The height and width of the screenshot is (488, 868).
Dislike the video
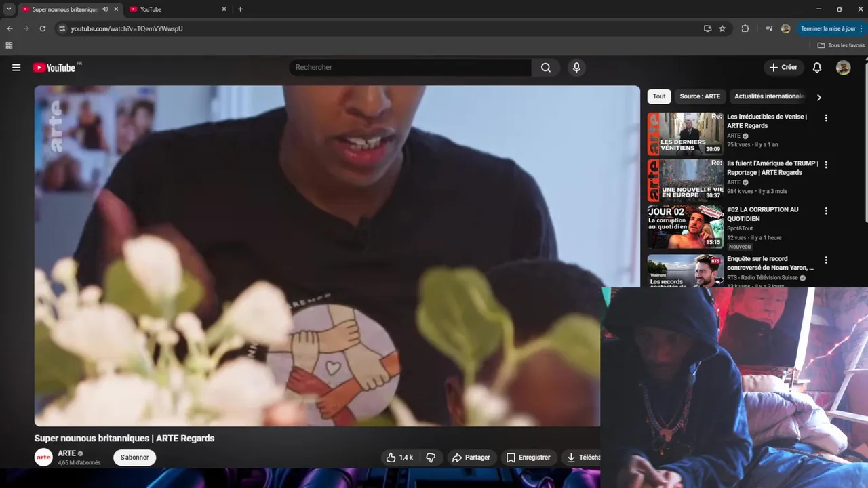click(x=431, y=457)
